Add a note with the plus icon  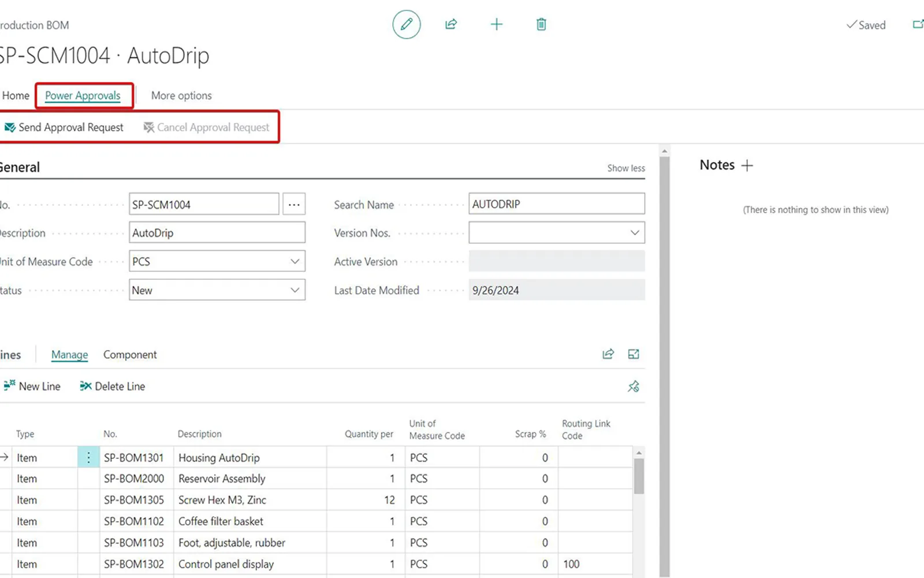tap(747, 165)
